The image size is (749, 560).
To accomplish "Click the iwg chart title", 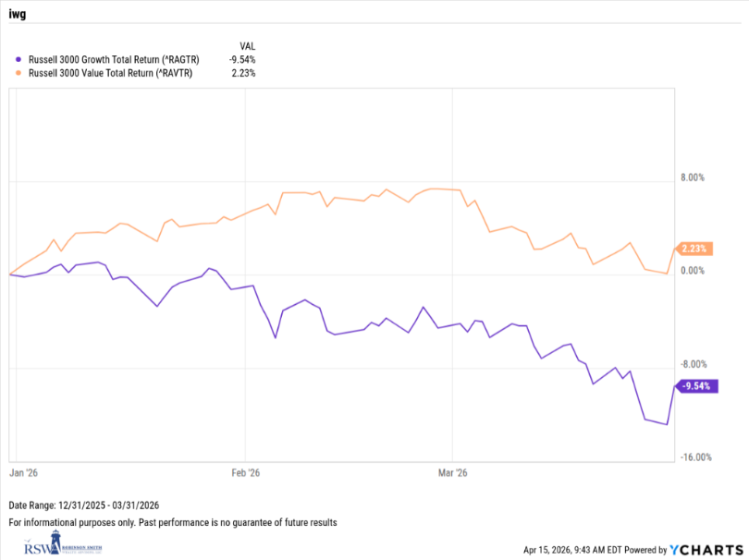I will coord(18,12).
